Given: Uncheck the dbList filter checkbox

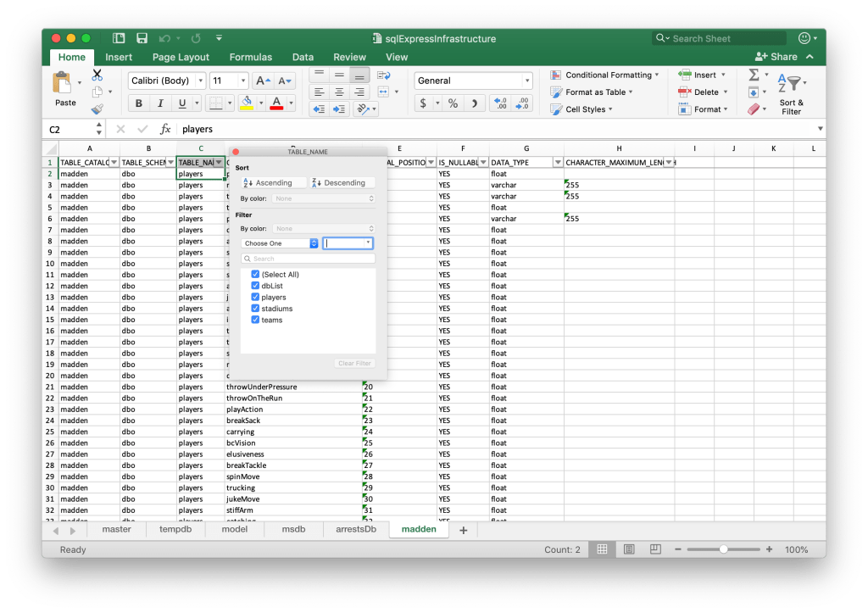Looking at the screenshot, I should [255, 286].
